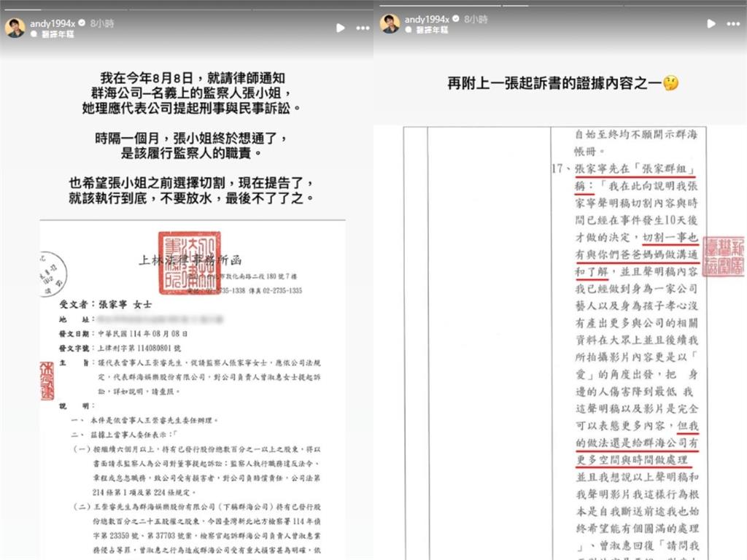Click the line 時隔一個月，張小姐終於想通了
The width and height of the screenshot is (747, 560).
[x=191, y=139]
